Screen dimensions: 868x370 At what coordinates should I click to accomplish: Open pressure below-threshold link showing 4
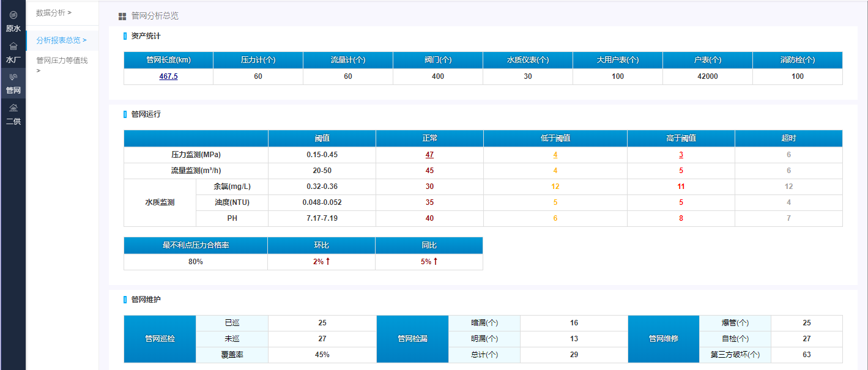click(555, 155)
